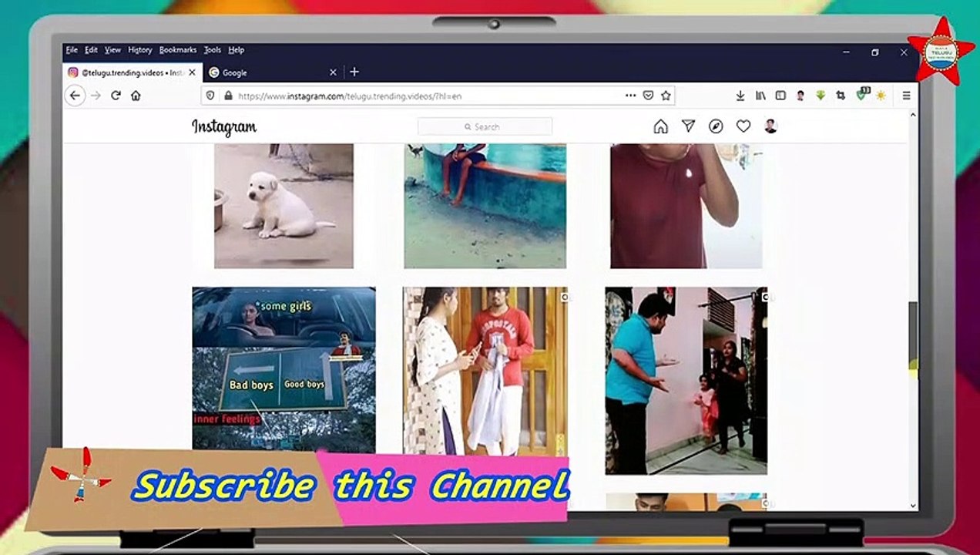This screenshot has width=980, height=555.
Task: Click the tracking protection shield icon
Action: [210, 96]
